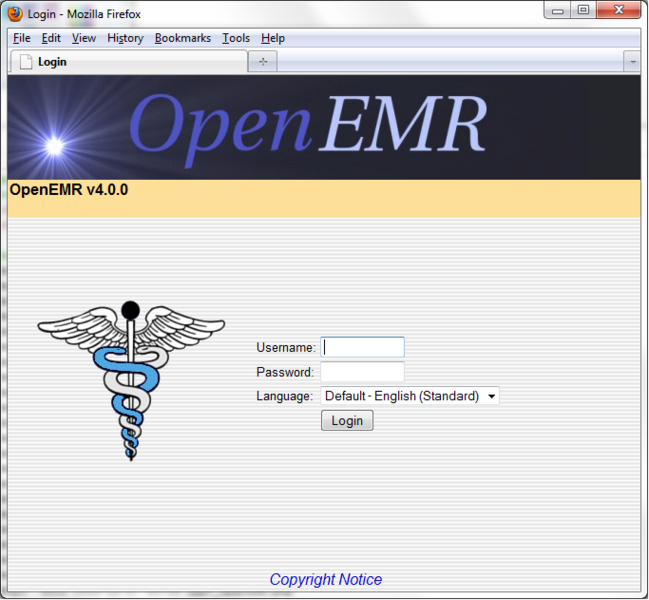Minimize the Firefox window
This screenshot has height=600, width=649.
[559, 11]
